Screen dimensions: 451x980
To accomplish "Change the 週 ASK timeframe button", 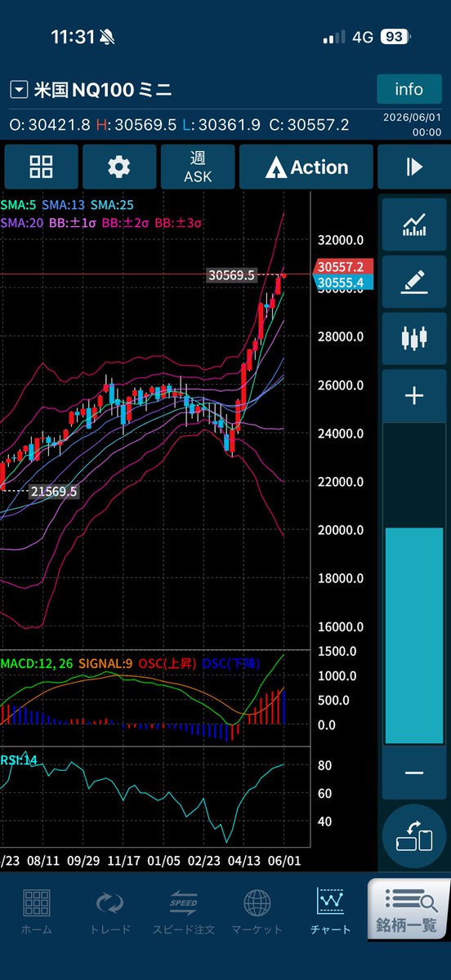I will (x=198, y=167).
